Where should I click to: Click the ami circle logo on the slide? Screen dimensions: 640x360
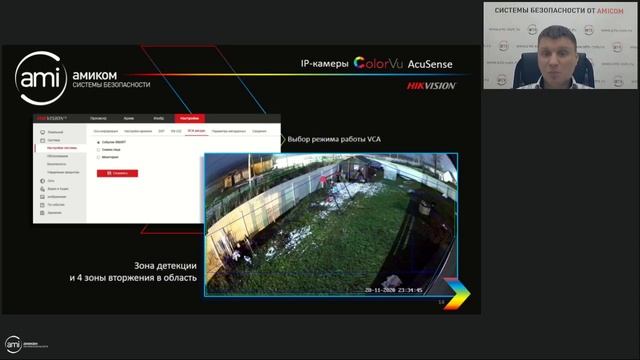click(x=41, y=78)
